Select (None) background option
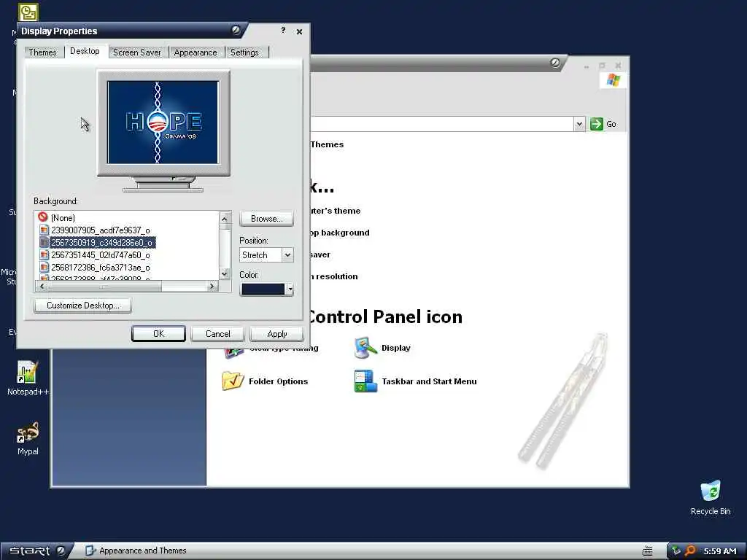 [63, 217]
